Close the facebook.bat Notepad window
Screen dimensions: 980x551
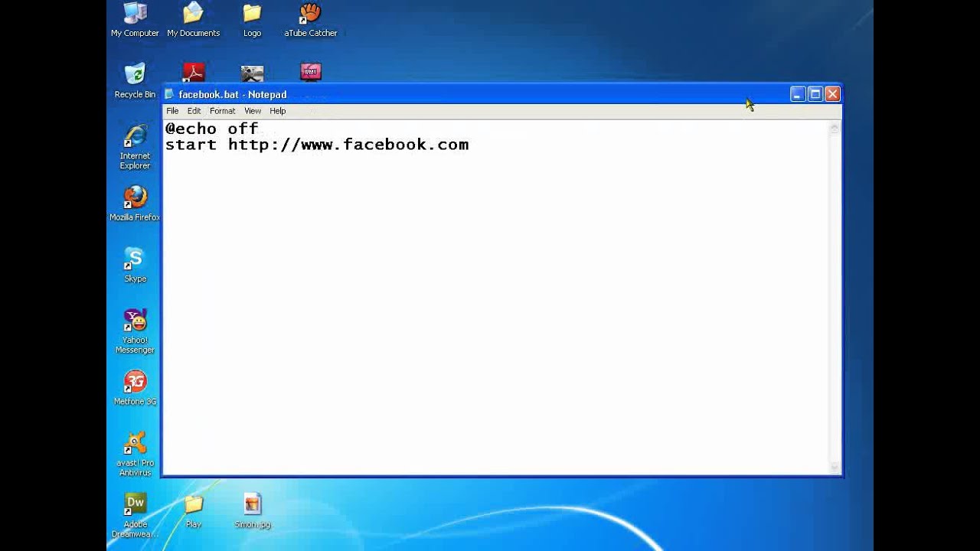tap(832, 94)
